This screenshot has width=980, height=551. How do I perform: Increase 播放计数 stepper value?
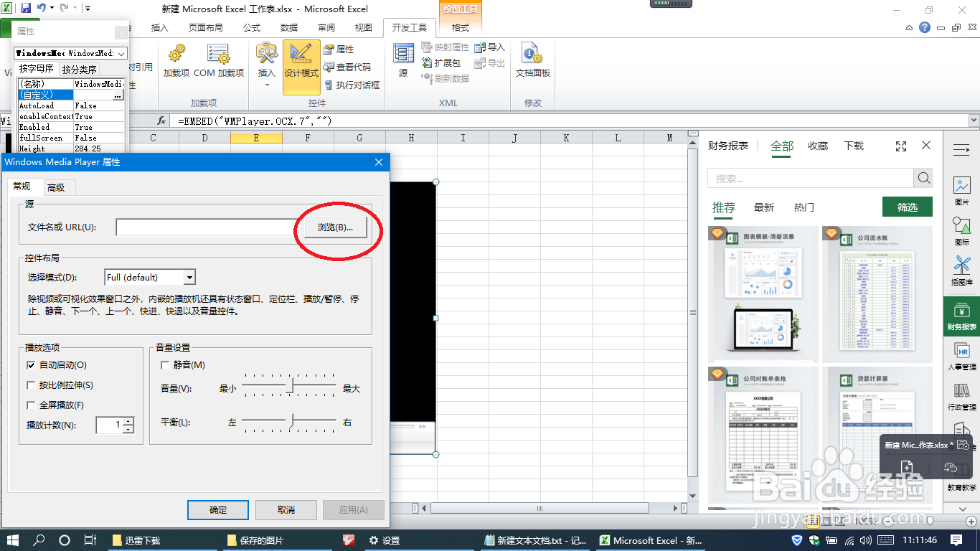click(x=128, y=421)
